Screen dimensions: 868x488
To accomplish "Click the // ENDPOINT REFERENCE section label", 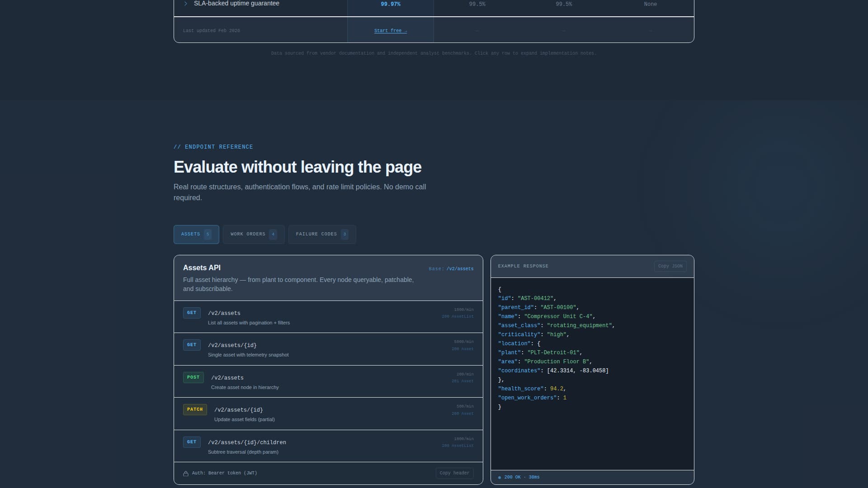I will pyautogui.click(x=213, y=147).
